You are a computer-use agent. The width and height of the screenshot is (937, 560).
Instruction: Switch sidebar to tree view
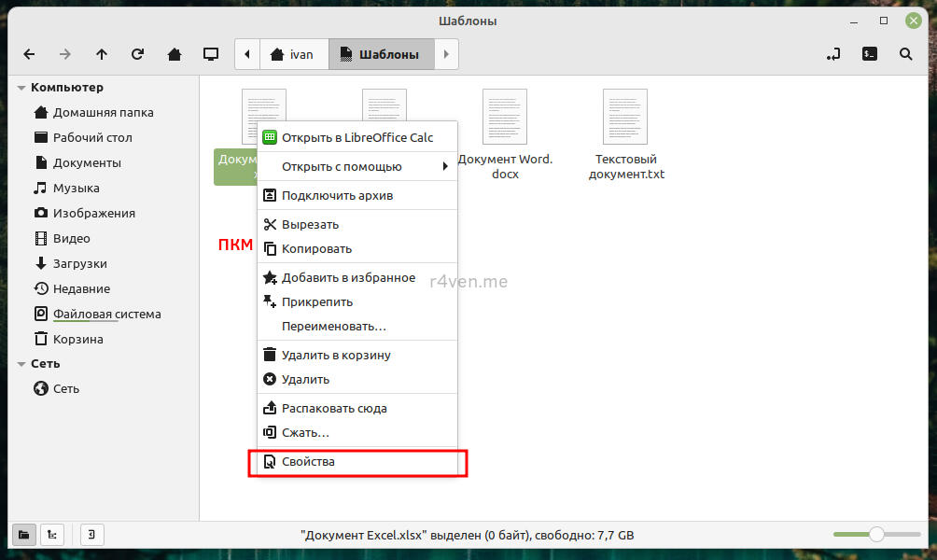(53, 535)
